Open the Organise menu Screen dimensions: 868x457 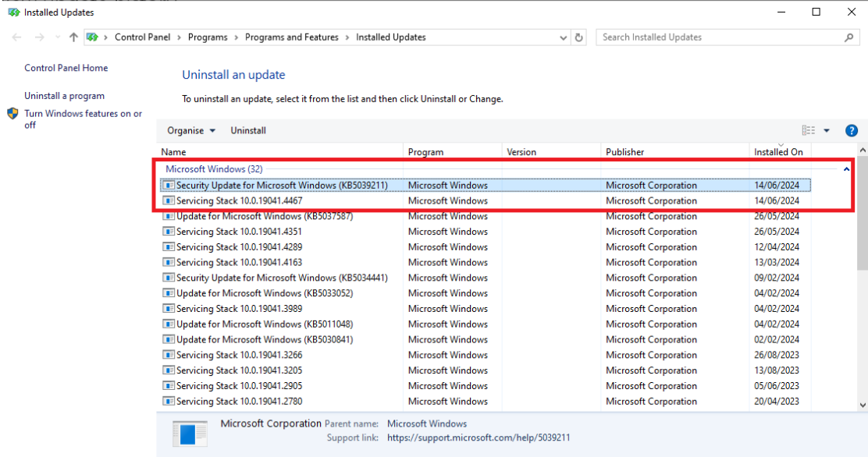tap(191, 130)
